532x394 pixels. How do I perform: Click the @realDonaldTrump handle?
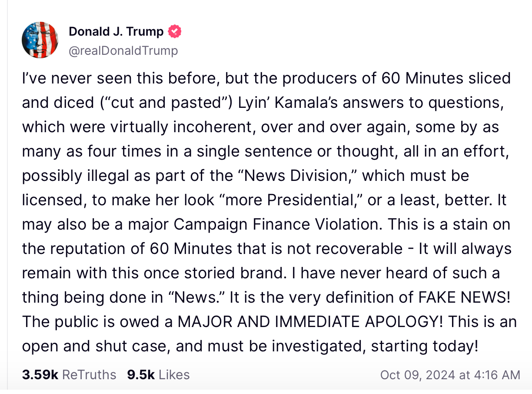123,51
